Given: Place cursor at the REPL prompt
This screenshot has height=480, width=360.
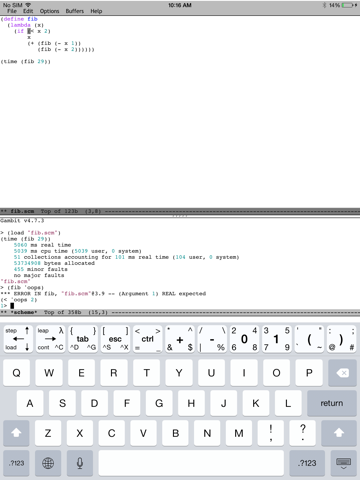Looking at the screenshot, I should 12,306.
